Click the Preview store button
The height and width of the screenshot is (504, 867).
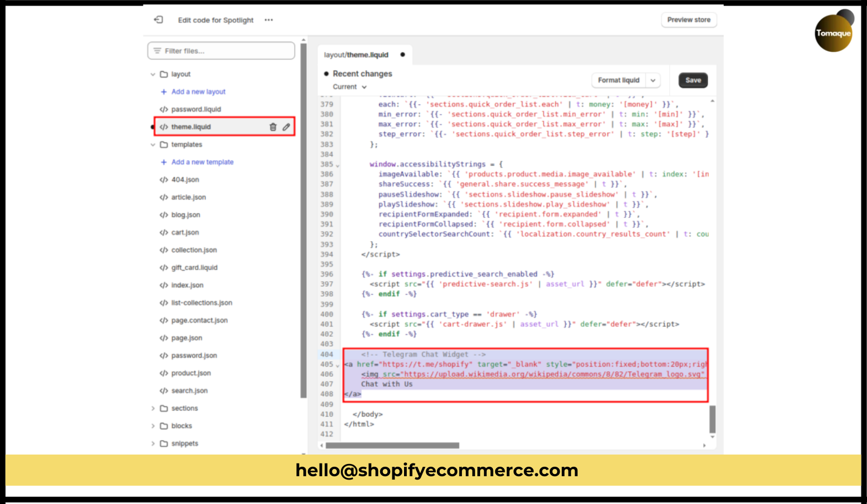click(689, 20)
